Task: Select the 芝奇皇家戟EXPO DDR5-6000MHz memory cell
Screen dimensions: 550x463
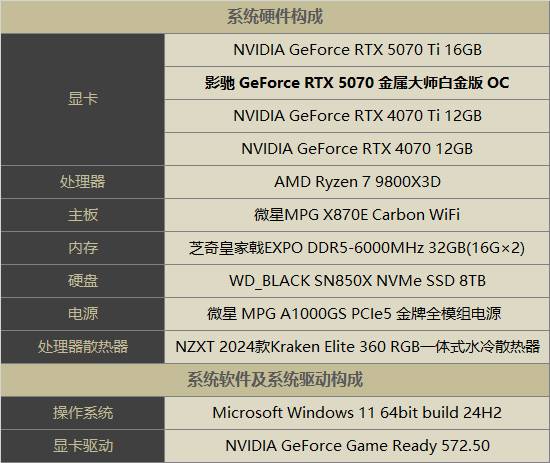Action: 357,248
